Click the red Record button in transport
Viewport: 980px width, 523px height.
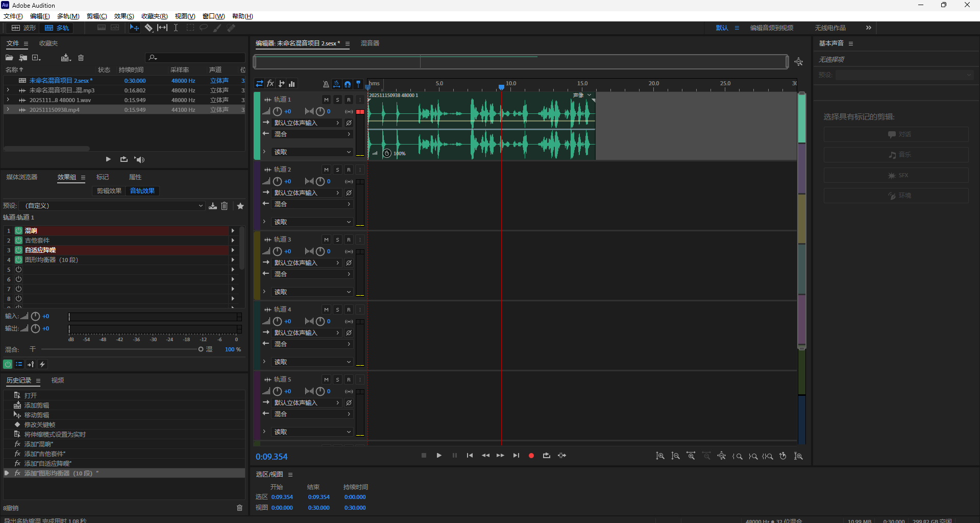531,456
